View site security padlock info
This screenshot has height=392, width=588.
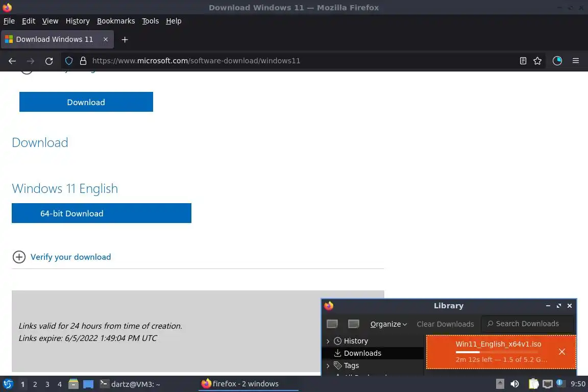tap(83, 61)
